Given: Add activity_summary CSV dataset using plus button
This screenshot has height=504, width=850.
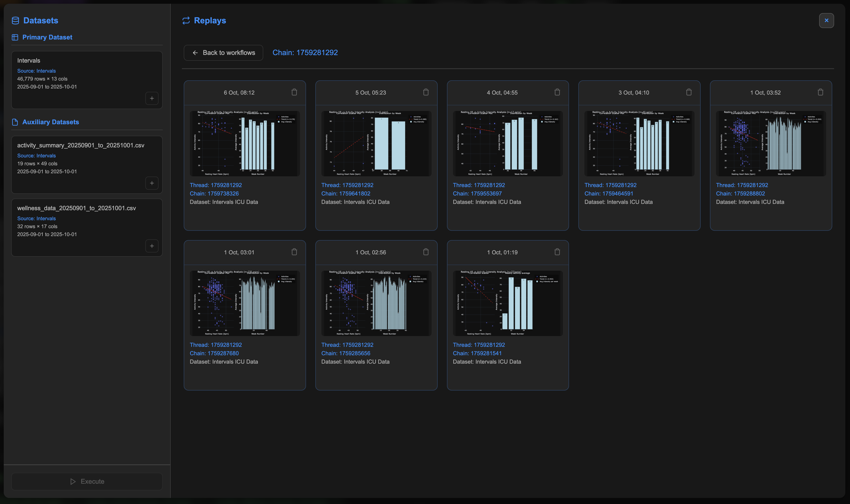Looking at the screenshot, I should point(151,183).
